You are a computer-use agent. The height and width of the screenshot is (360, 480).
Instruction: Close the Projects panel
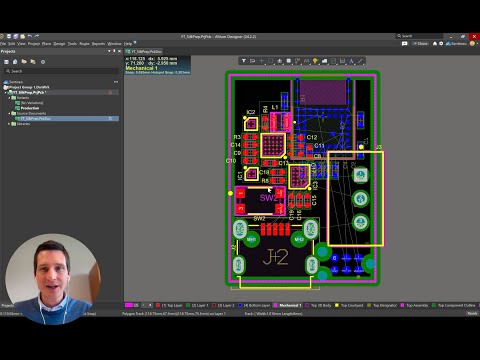[119, 51]
